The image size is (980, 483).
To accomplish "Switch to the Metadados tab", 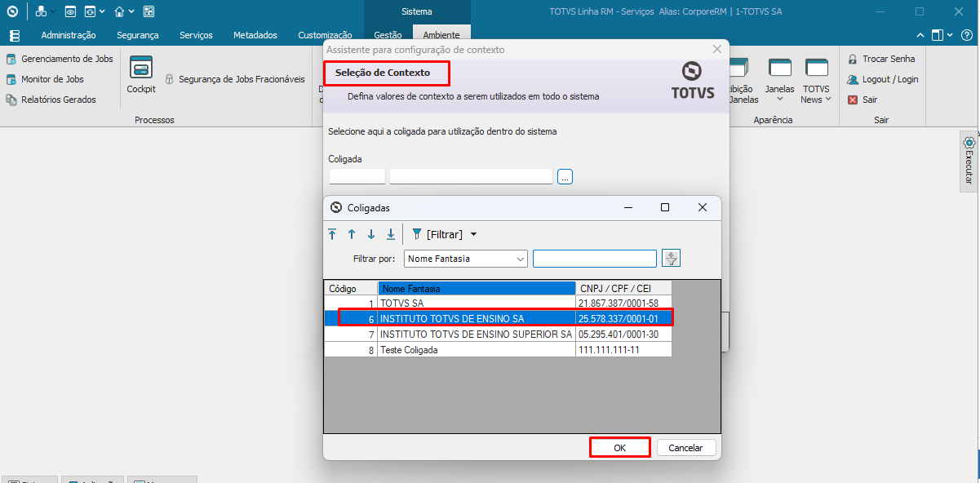I will 255,35.
